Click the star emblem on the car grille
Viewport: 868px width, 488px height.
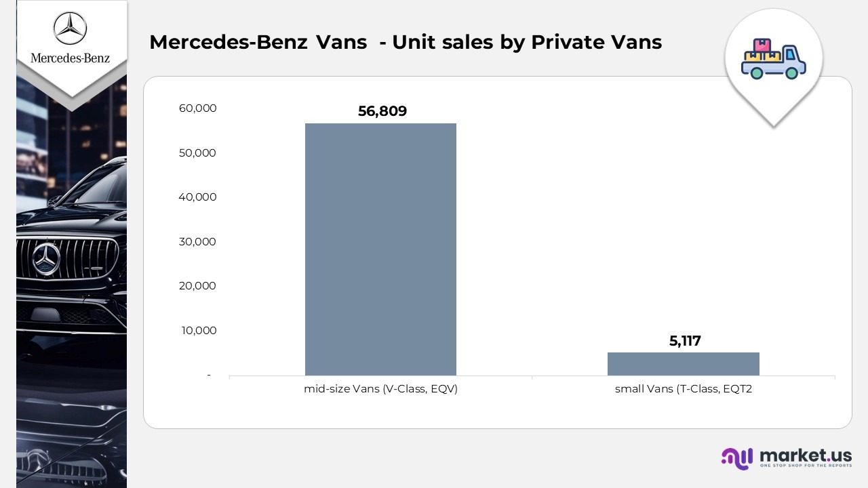pyautogui.click(x=46, y=258)
